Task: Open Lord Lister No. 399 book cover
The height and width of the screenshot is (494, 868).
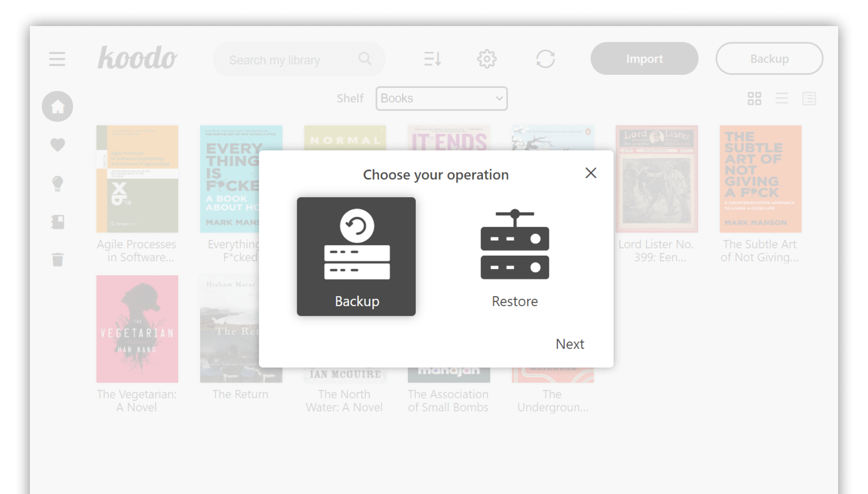Action: (x=657, y=179)
